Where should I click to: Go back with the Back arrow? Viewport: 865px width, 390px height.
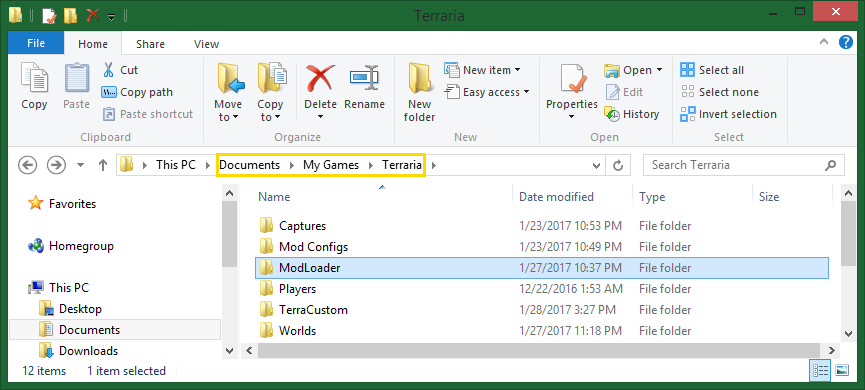coord(28,164)
